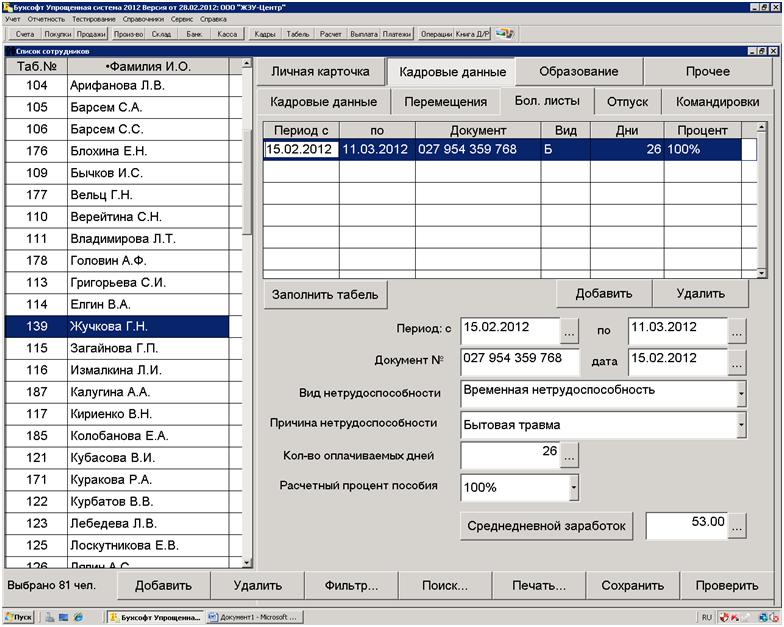Open the Справочники menu
The image size is (784, 627).
point(144,19)
